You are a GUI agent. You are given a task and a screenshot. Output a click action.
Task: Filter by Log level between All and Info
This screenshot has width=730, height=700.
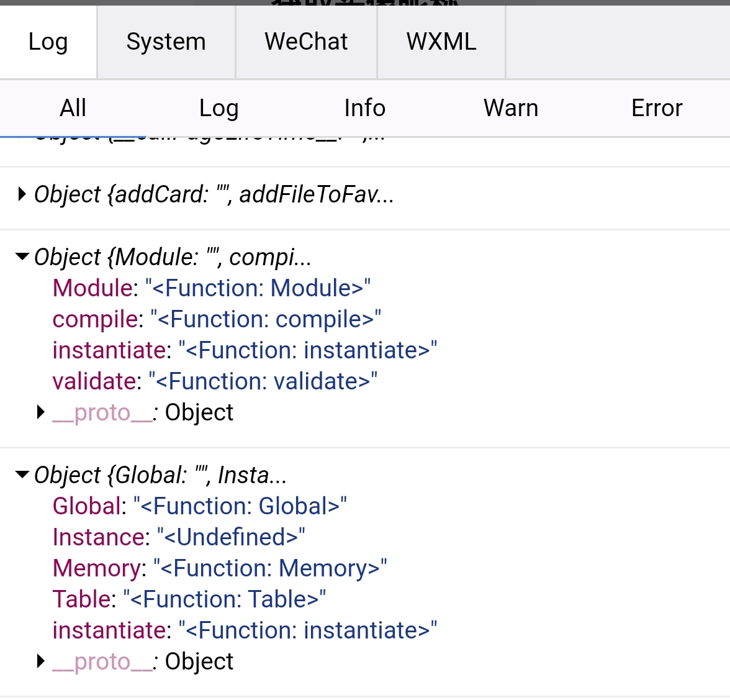(219, 108)
